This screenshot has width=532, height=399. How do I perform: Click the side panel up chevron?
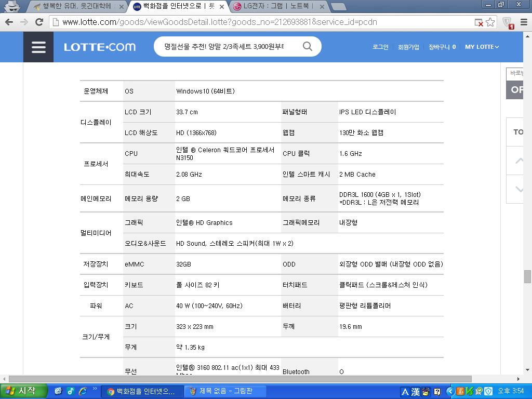(x=518, y=161)
